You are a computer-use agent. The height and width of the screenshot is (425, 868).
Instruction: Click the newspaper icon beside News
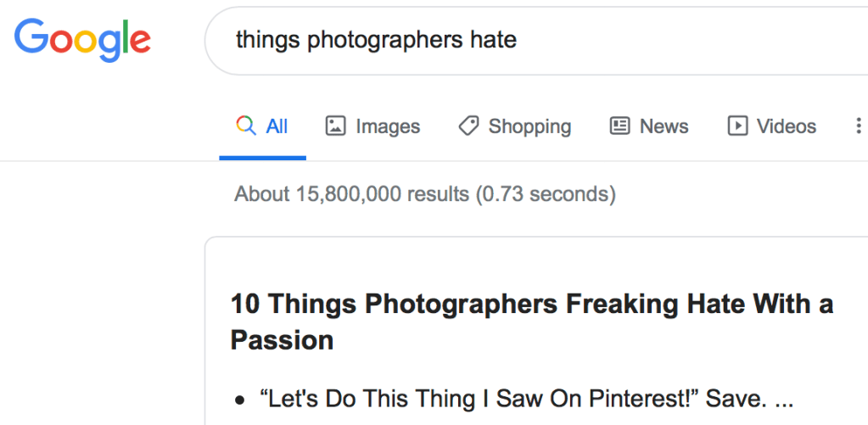click(x=620, y=126)
